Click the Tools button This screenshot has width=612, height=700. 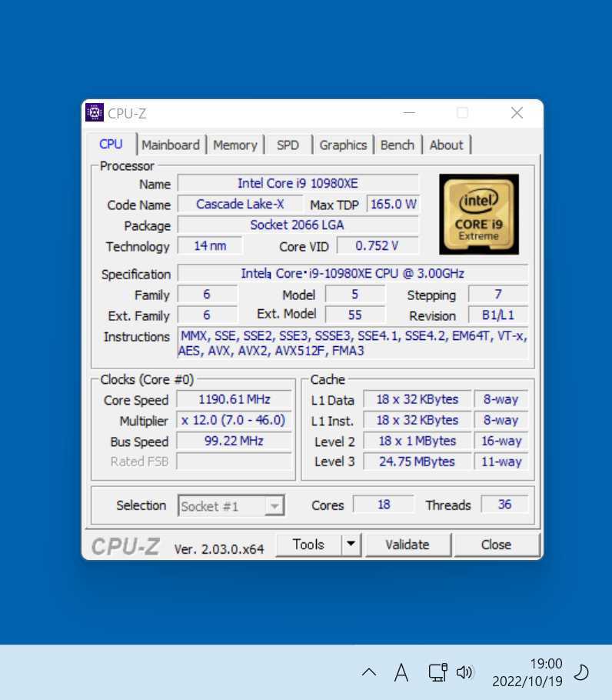[308, 545]
